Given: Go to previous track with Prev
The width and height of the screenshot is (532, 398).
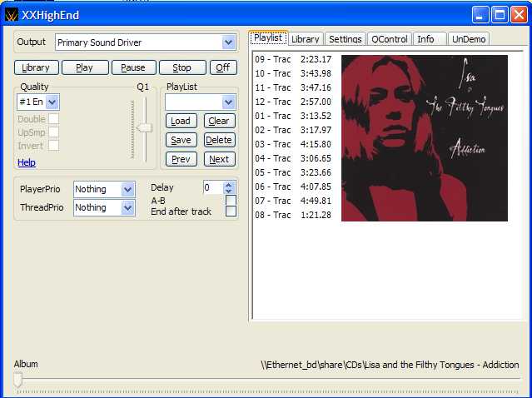Looking at the screenshot, I should [x=181, y=159].
